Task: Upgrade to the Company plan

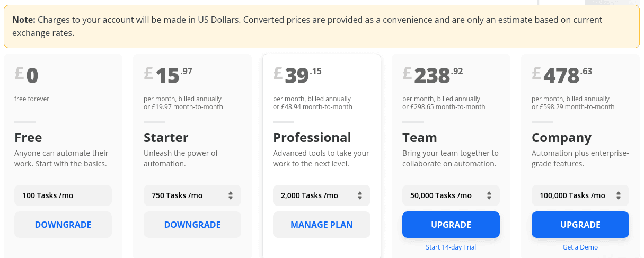Action: pyautogui.click(x=580, y=225)
